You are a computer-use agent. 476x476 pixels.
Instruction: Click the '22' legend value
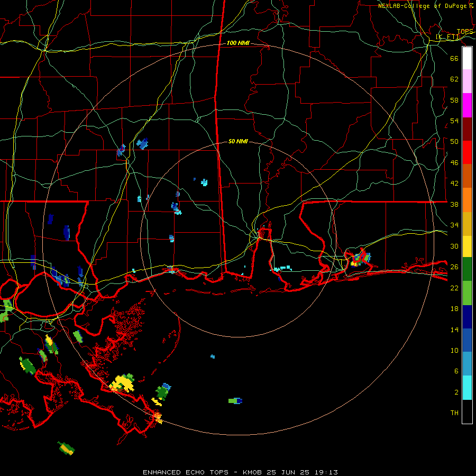click(454, 288)
